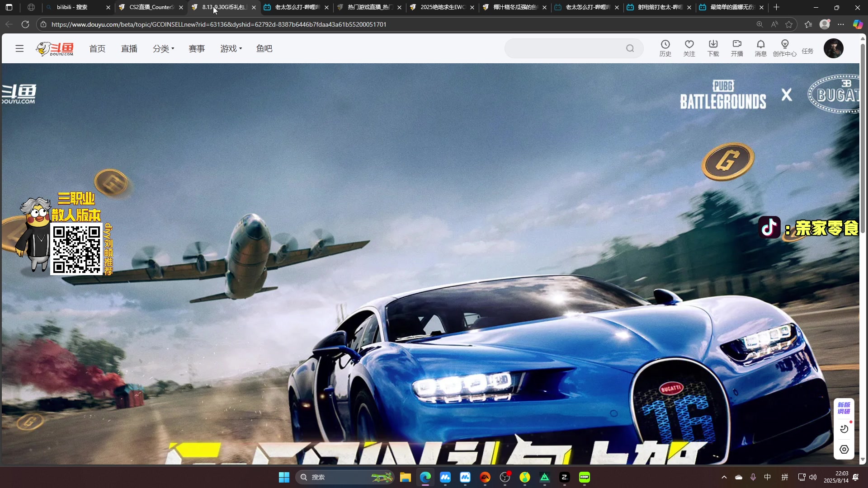Click the 下载 download icon

tap(713, 48)
